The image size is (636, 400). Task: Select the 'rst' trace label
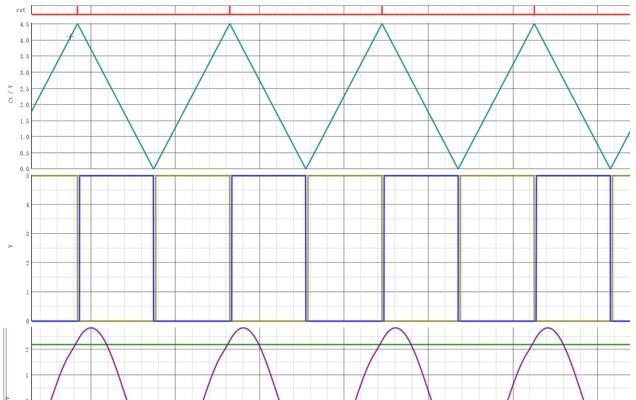(x=21, y=10)
